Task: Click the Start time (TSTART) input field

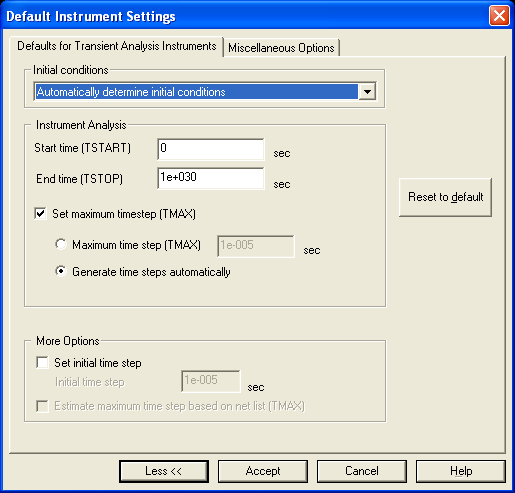Action: click(x=211, y=149)
